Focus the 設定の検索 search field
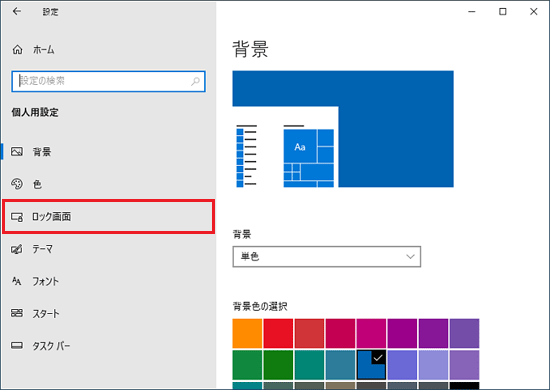The image size is (550, 390). (x=108, y=81)
